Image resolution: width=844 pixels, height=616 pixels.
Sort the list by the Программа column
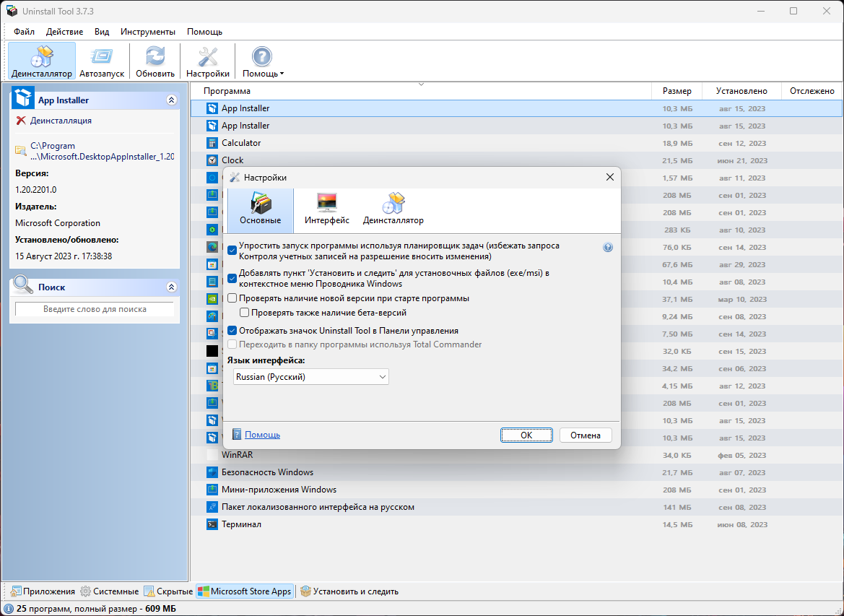tap(421, 91)
